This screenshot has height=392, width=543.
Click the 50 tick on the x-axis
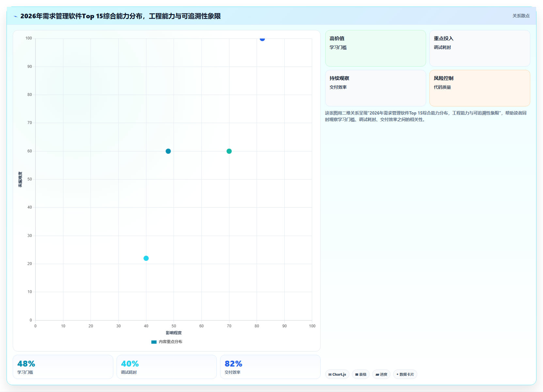(174, 326)
